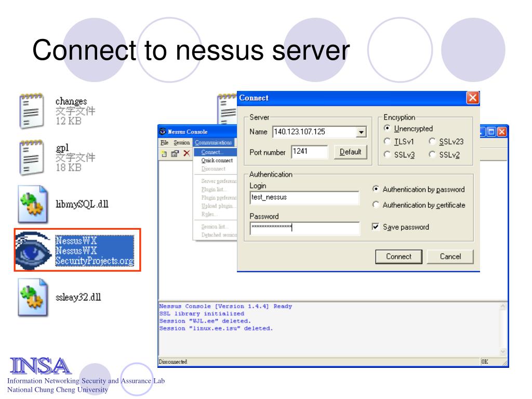Click the new session toolbar icon

tap(164, 154)
